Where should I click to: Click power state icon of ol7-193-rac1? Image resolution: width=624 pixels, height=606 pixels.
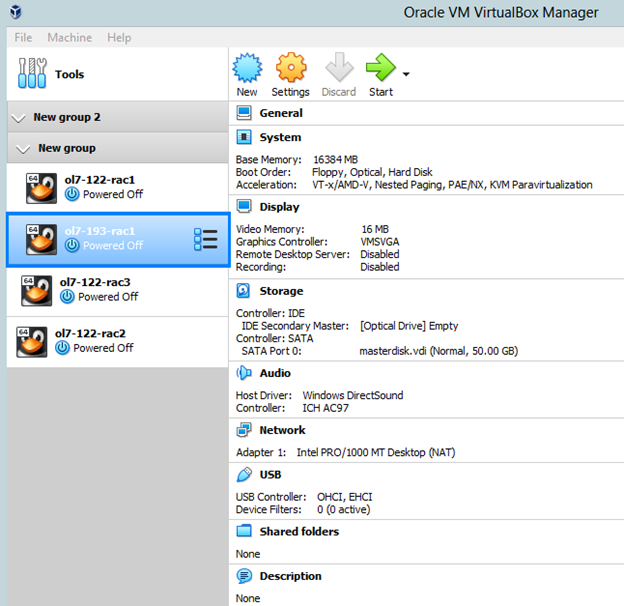click(72, 246)
